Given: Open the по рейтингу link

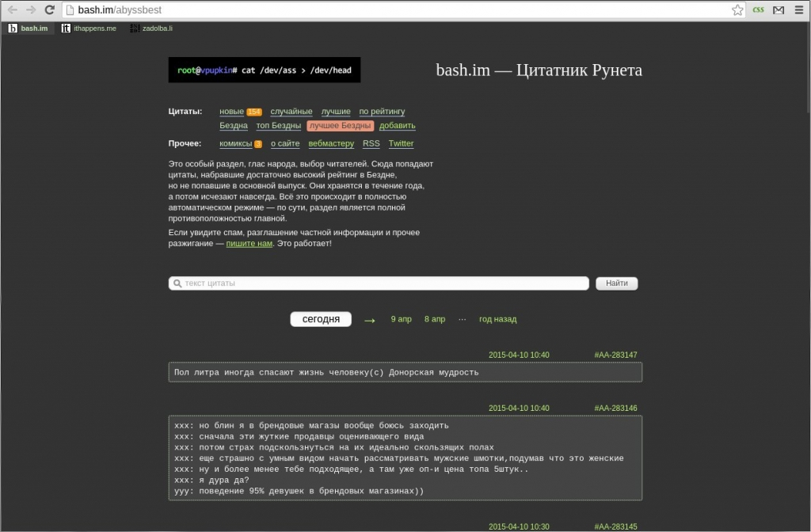Looking at the screenshot, I should click(x=382, y=111).
